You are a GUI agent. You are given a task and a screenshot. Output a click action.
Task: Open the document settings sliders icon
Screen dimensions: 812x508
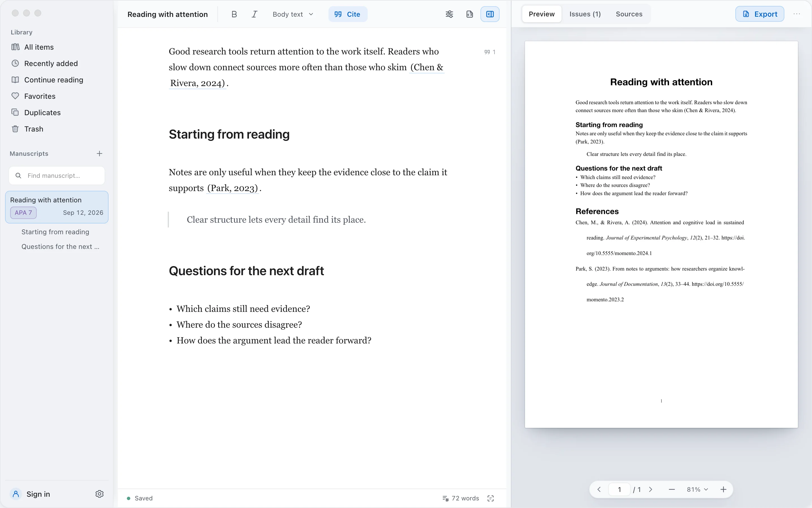[x=449, y=14]
